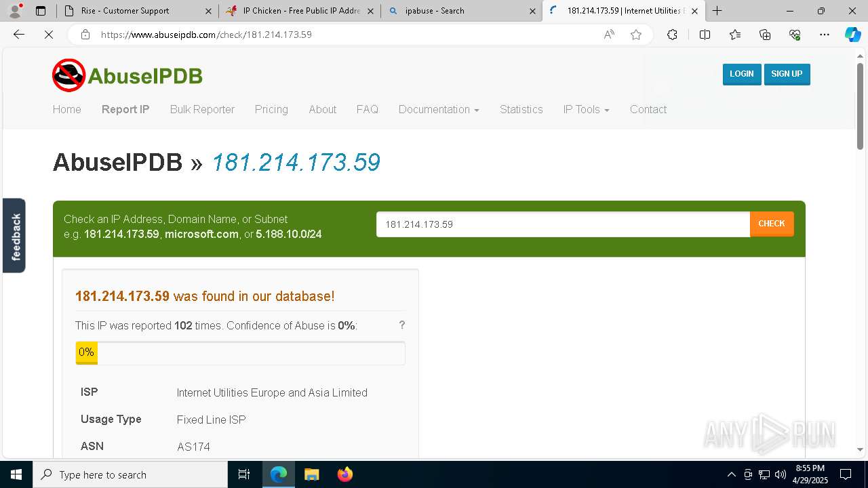The height and width of the screenshot is (488, 868).
Task: Go to the Home nav link
Action: pos(66,109)
